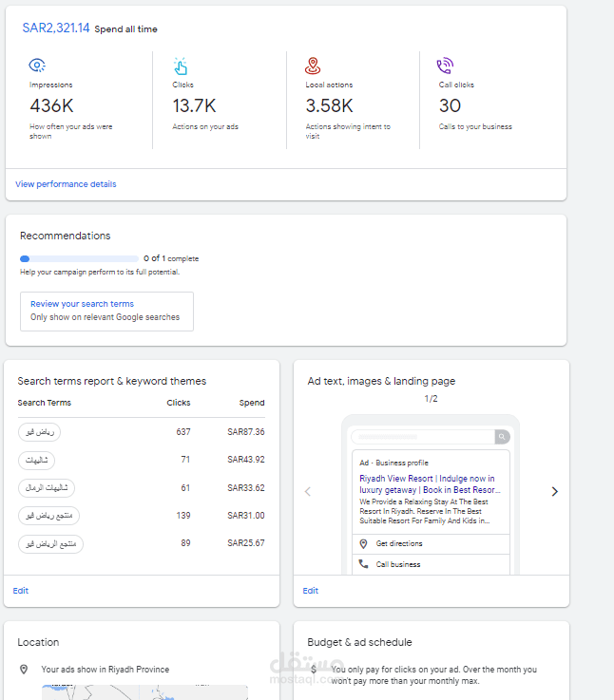Click the Impressions eye icon
The width and height of the screenshot is (614, 700).
click(37, 65)
